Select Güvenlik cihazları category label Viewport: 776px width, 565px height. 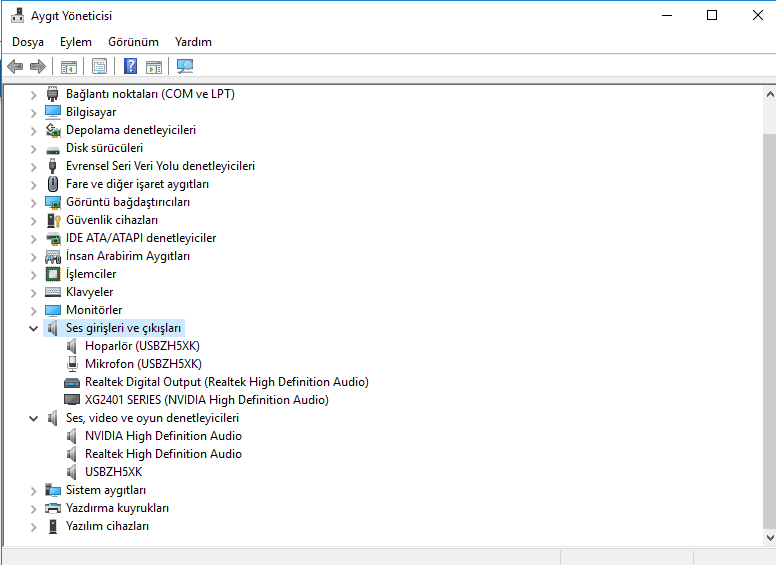pos(112,220)
